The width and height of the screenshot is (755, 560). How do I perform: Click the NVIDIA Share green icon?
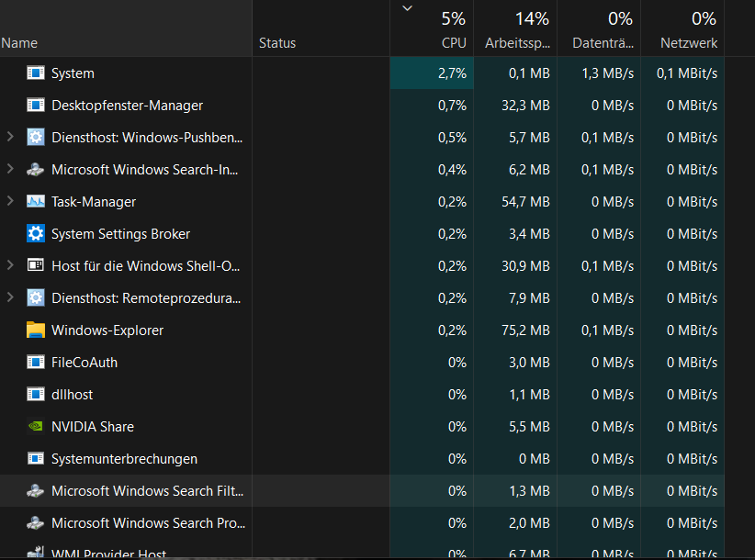point(36,426)
